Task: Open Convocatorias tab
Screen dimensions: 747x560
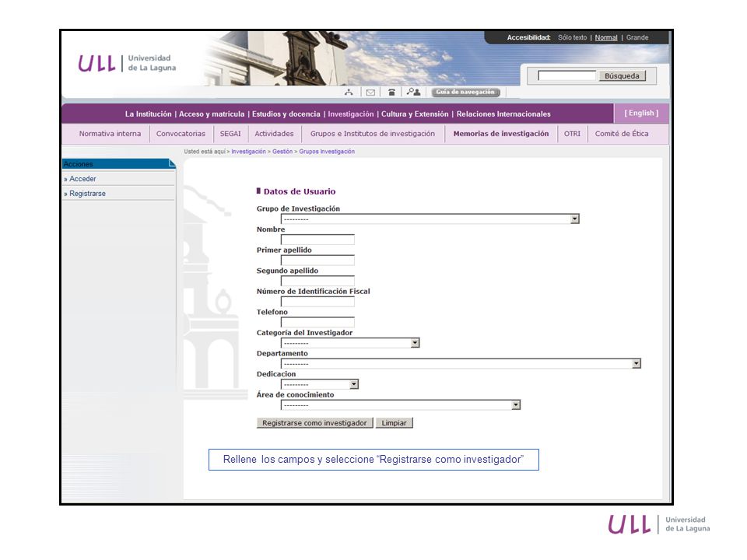Action: [181, 134]
